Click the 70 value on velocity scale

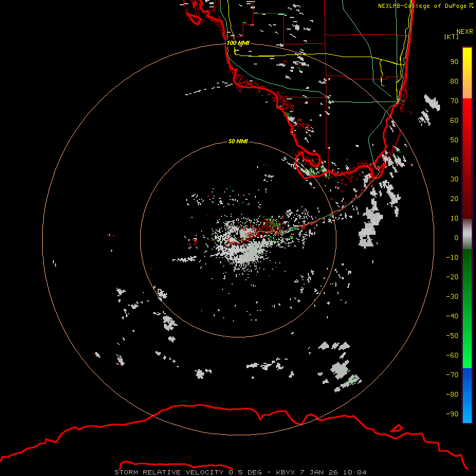[x=454, y=101]
